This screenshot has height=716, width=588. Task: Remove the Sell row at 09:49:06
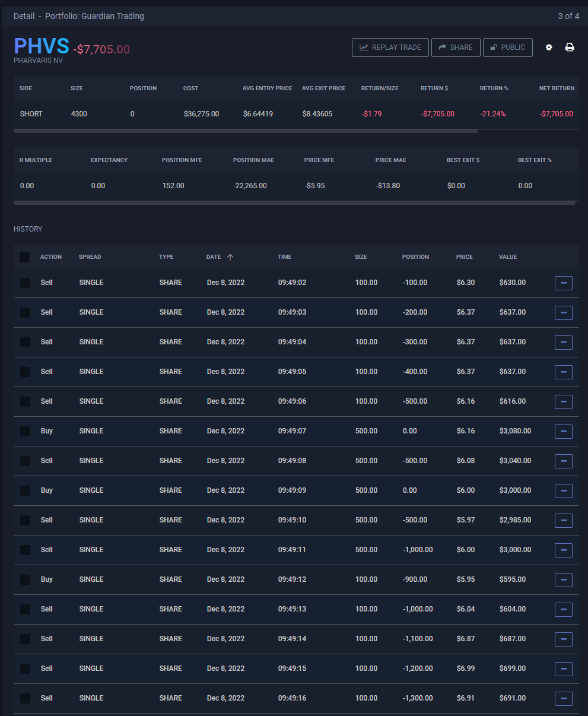tap(564, 402)
